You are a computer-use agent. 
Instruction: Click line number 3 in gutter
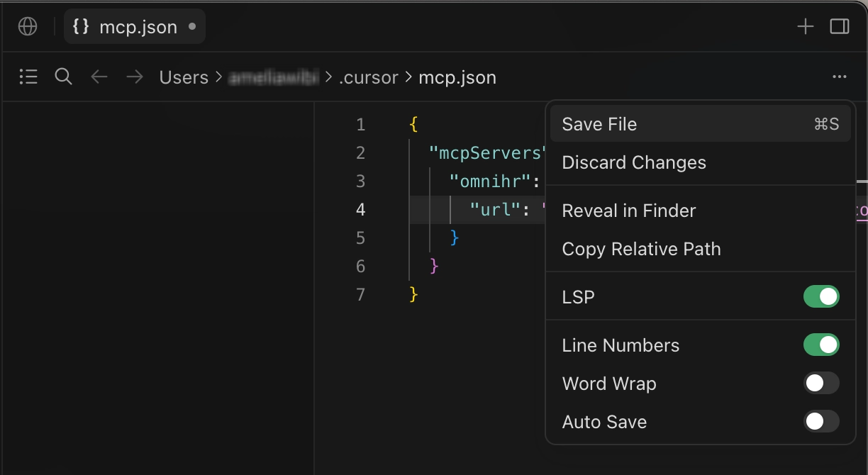pyautogui.click(x=361, y=181)
